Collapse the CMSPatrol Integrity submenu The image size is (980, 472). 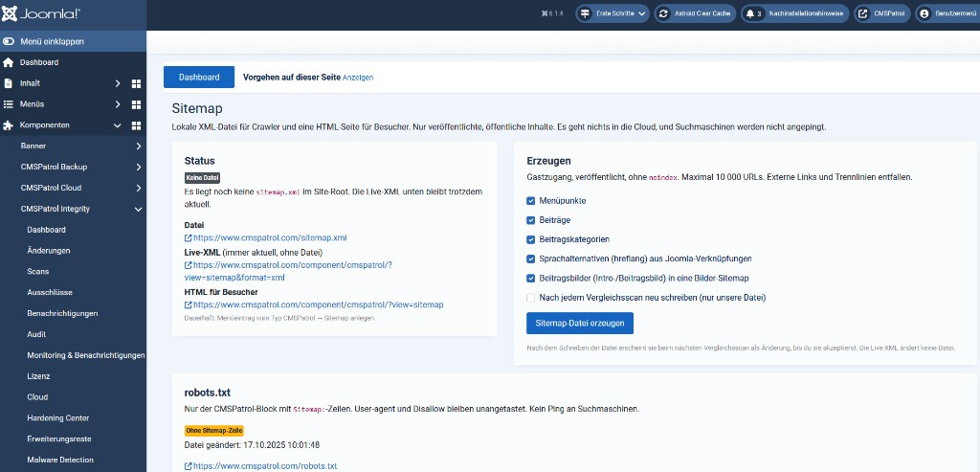point(138,209)
